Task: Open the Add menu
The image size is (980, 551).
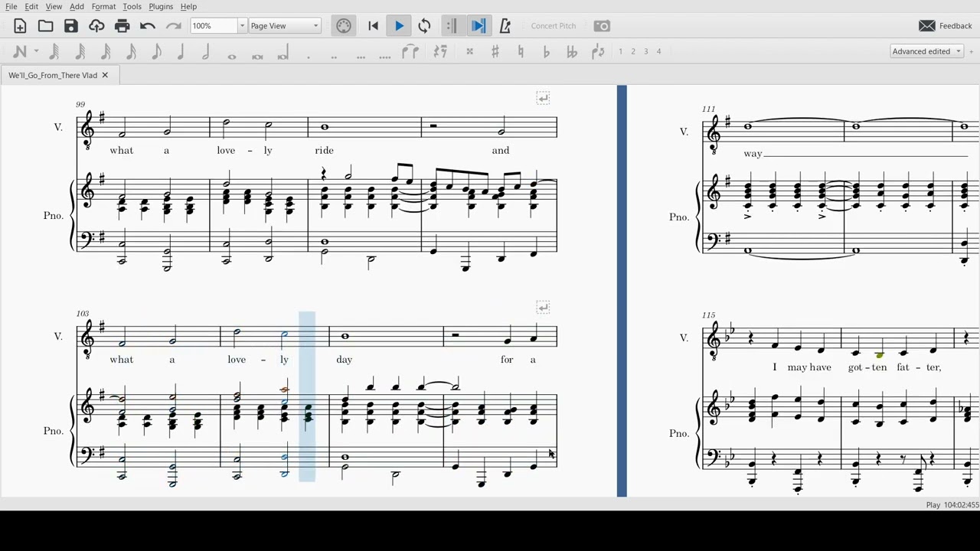Action: [77, 6]
